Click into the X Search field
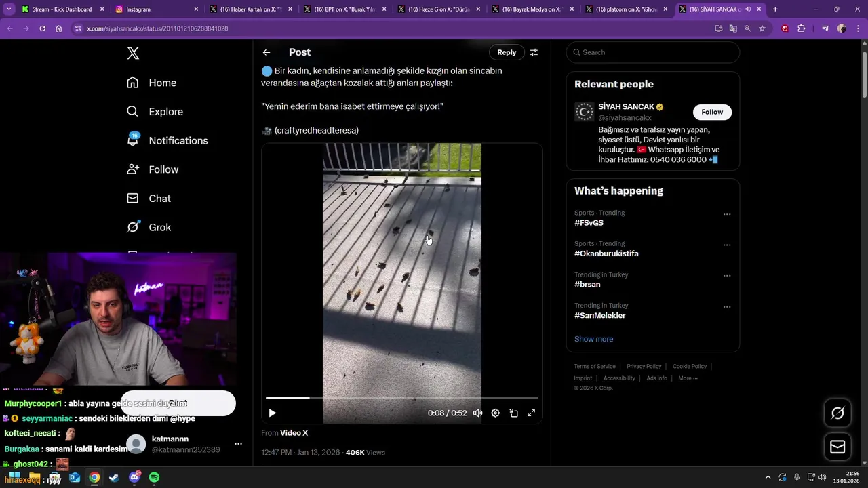Screen dimensions: 868x488 click(x=653, y=52)
